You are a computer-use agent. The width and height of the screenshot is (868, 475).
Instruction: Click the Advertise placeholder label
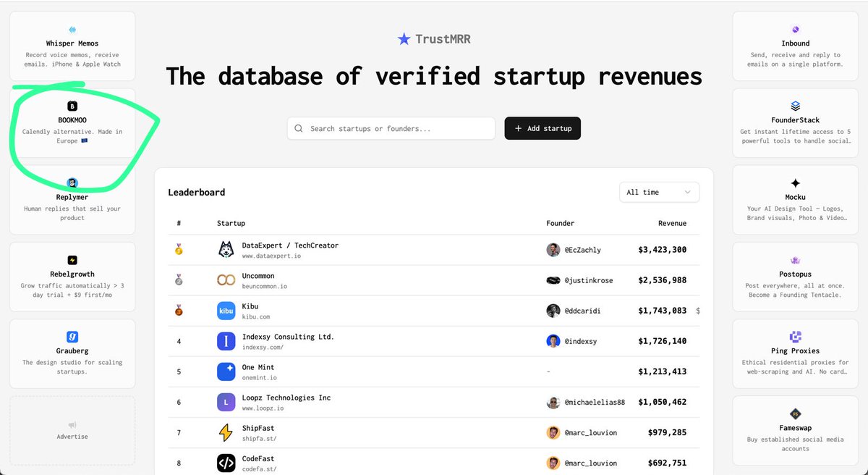coord(72,437)
